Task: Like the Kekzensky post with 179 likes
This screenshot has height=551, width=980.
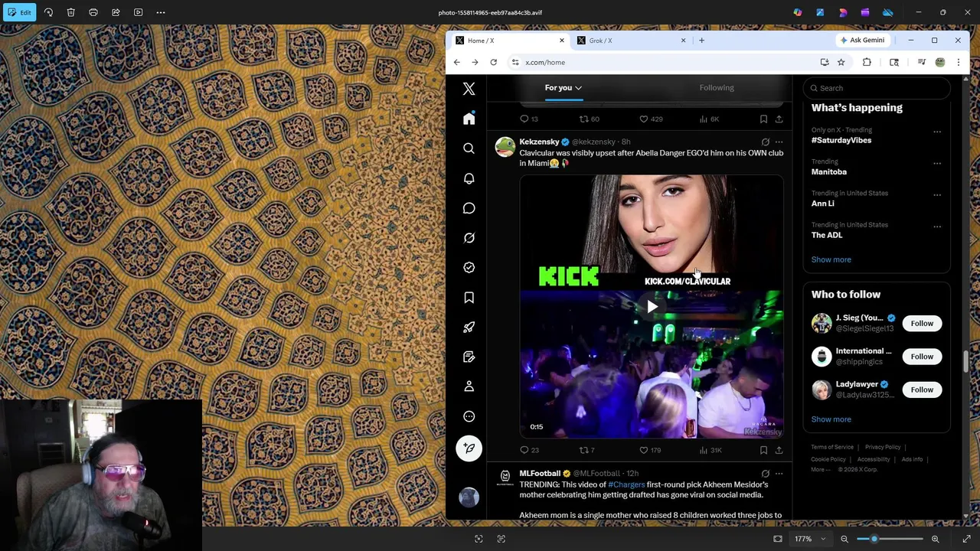Action: coord(650,450)
